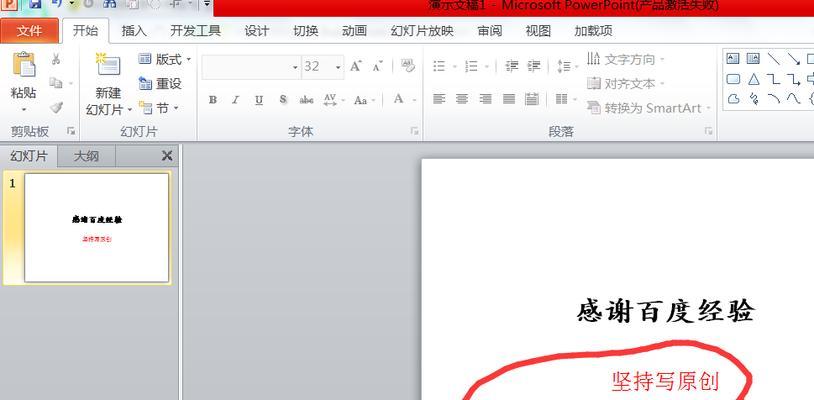Screen dimensions: 814x400
Task: Select the arc shape
Action: (x=774, y=99)
